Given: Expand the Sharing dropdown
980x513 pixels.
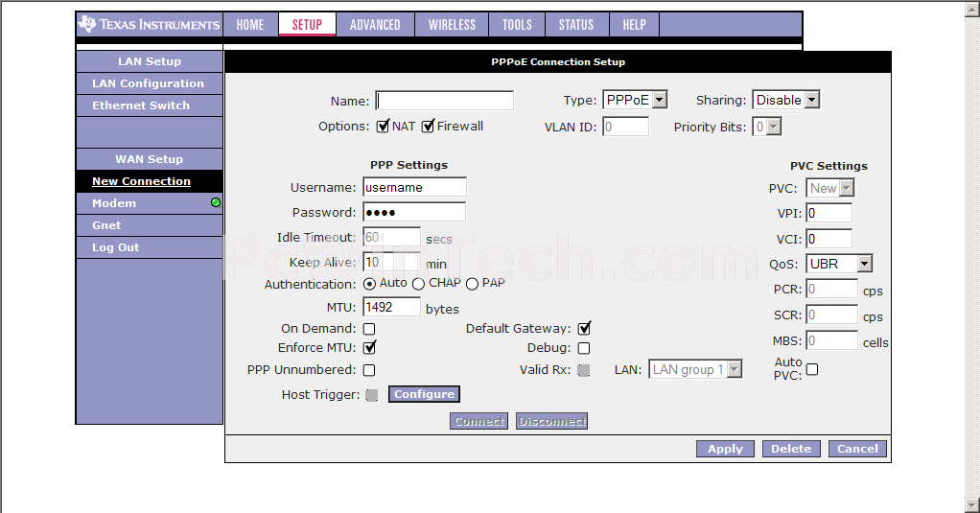Looking at the screenshot, I should click(785, 100).
